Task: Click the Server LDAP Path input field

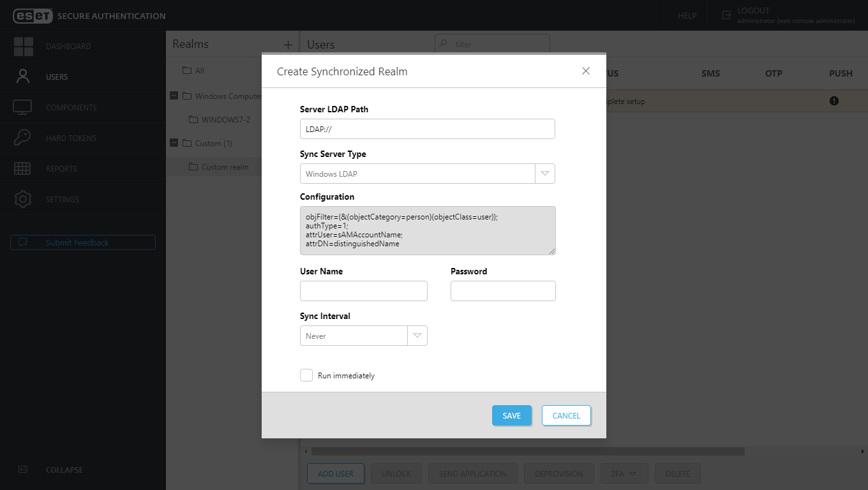Action: (427, 129)
